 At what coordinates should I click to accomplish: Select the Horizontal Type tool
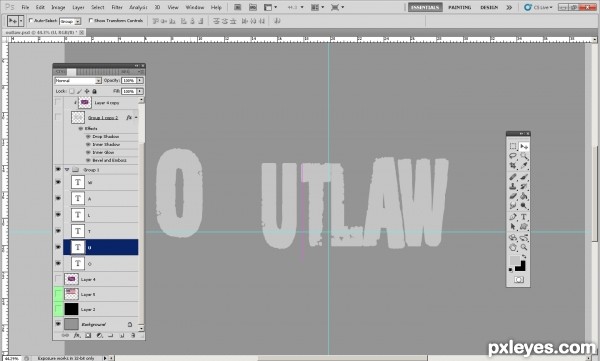pos(524,217)
